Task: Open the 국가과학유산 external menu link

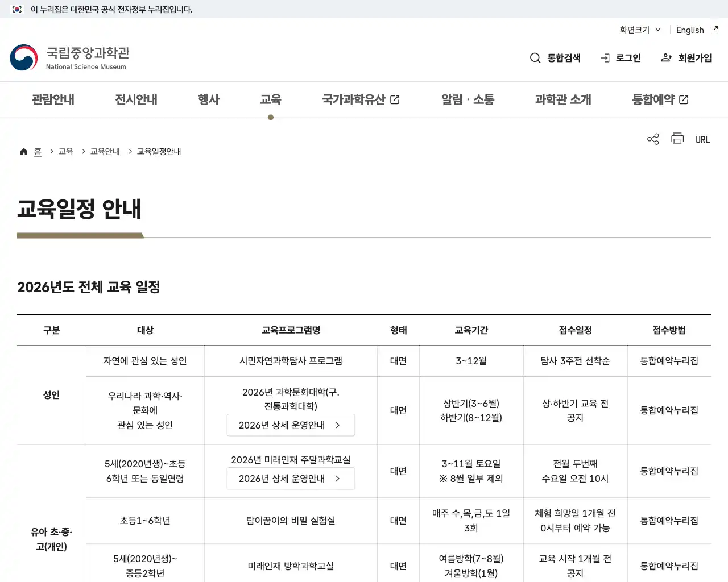Action: click(361, 99)
